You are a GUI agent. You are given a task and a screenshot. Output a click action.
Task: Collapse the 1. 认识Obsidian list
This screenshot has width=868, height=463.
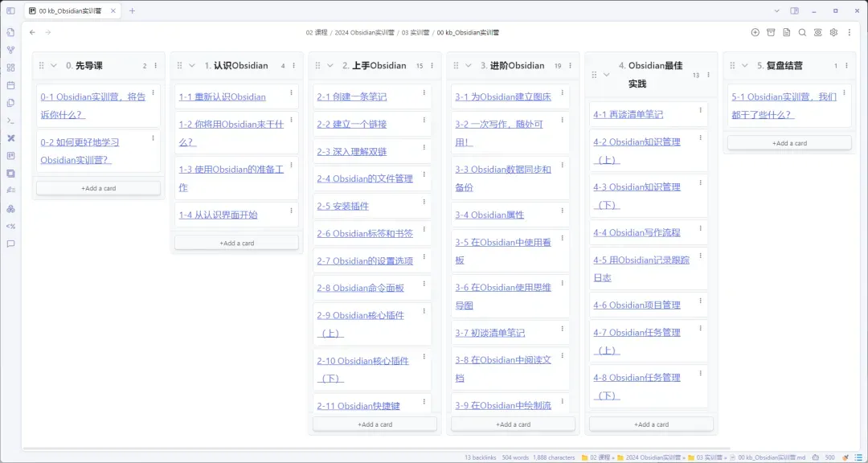tap(192, 65)
